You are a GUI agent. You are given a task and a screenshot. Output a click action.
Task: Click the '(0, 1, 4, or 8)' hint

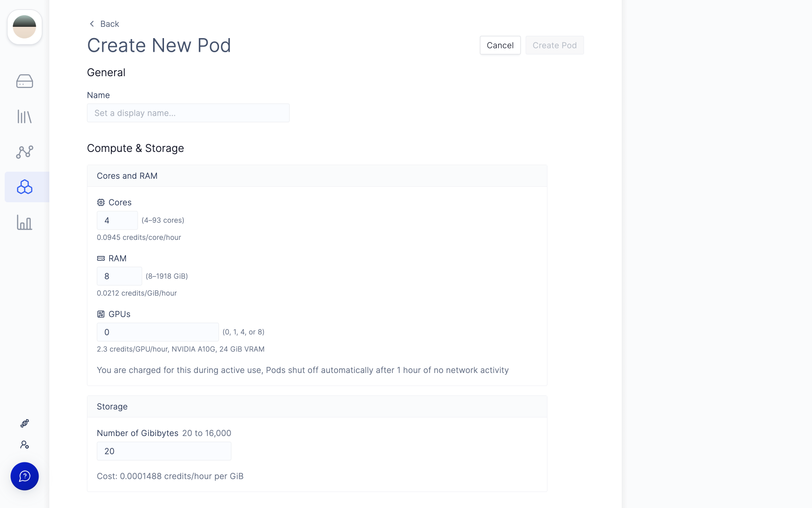point(243,332)
